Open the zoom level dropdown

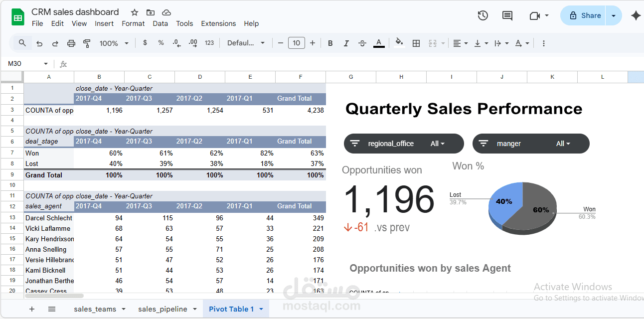(114, 43)
